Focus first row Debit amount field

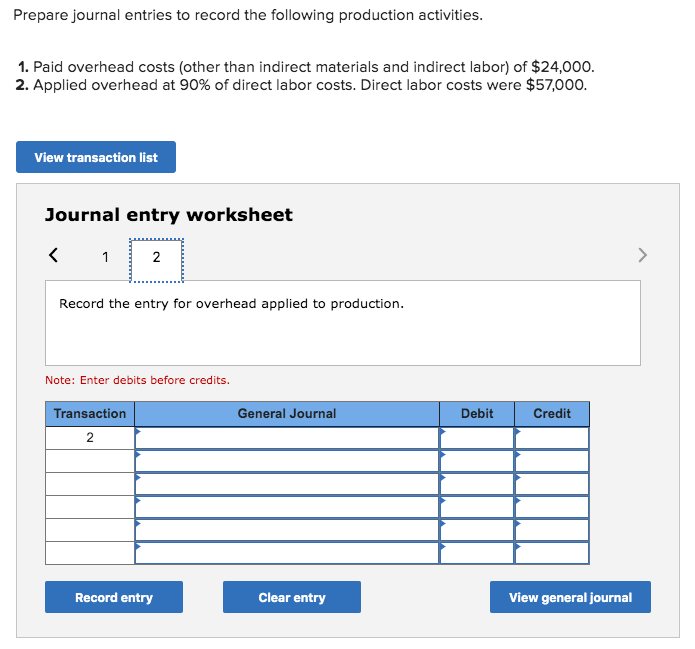(x=477, y=438)
